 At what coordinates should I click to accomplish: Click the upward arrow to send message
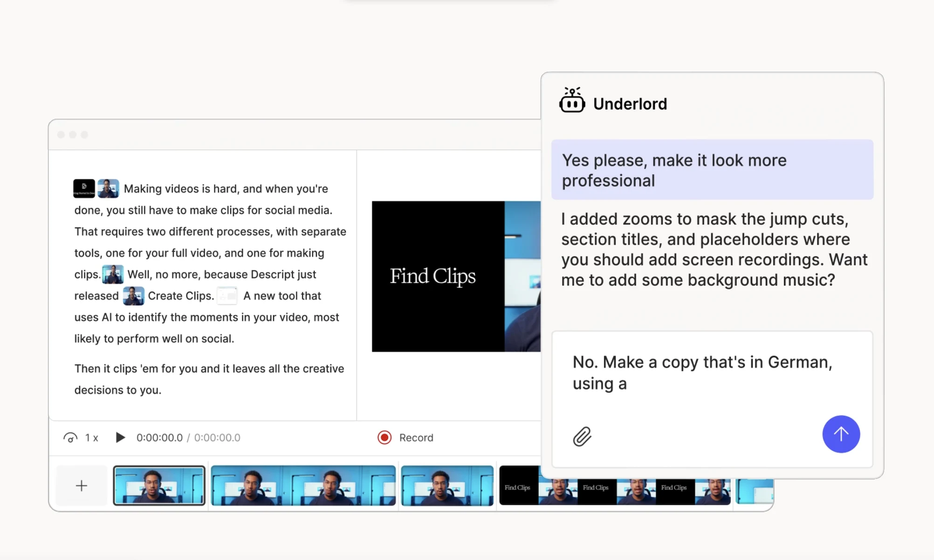point(841,434)
